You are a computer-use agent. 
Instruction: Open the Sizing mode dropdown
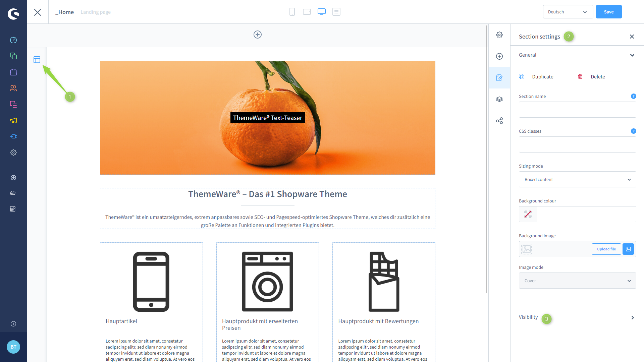click(577, 179)
